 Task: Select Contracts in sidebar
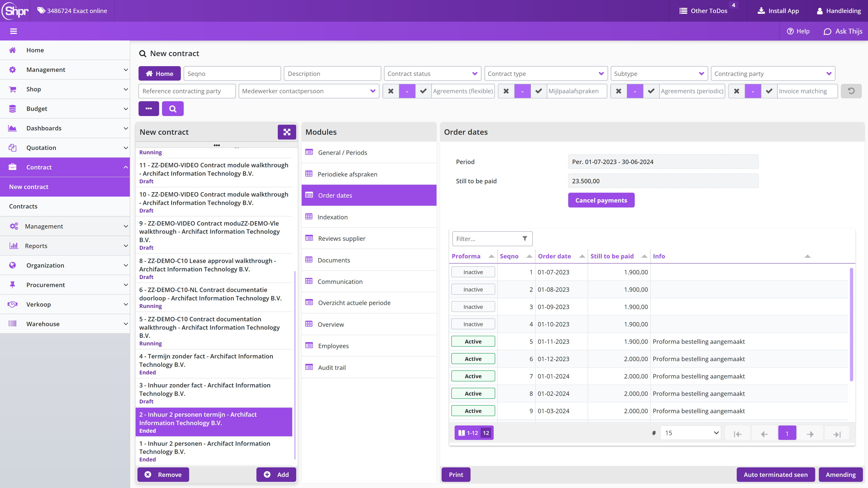pos(65,206)
